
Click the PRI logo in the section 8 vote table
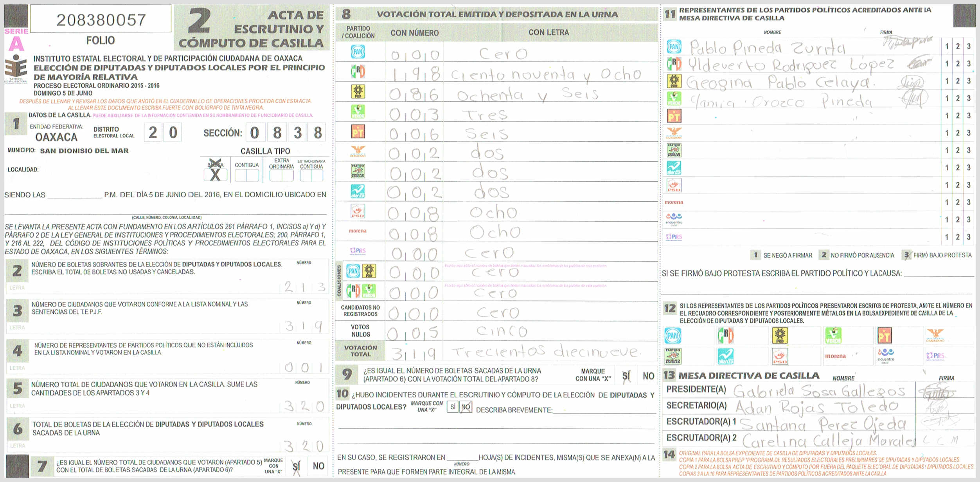tap(358, 72)
